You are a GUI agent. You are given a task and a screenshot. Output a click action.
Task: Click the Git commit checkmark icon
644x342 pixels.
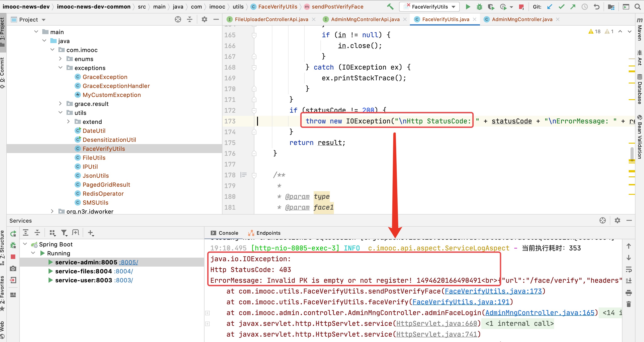561,7
